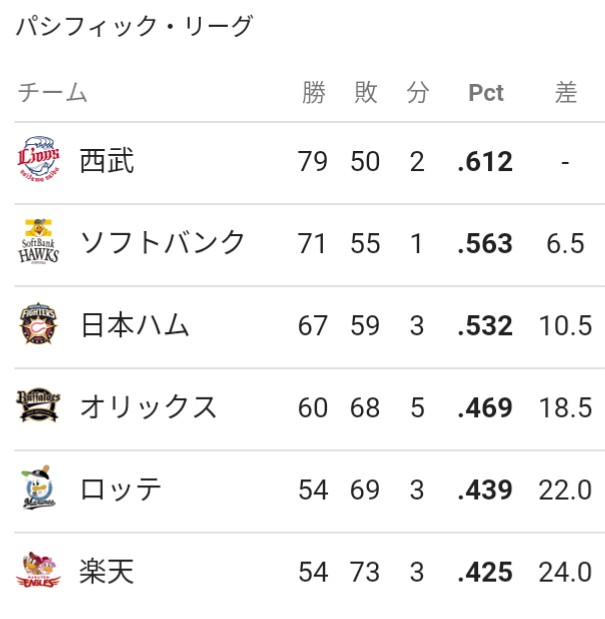Open the オリックス team name link
This screenshot has height=619, width=605.
[148, 407]
